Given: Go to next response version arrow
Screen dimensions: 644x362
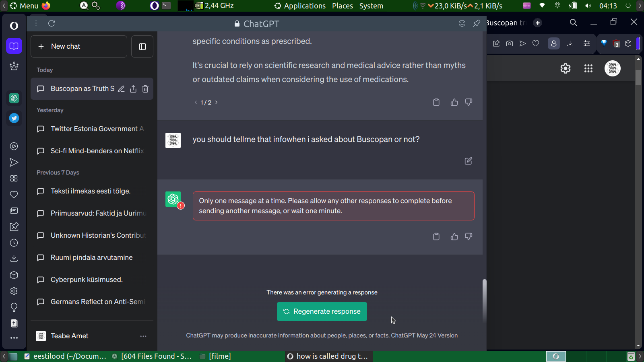Looking at the screenshot, I should click(216, 103).
